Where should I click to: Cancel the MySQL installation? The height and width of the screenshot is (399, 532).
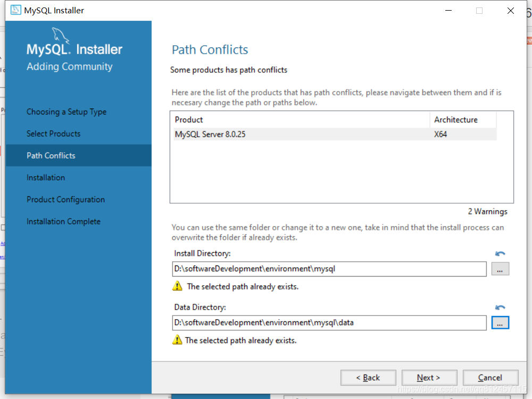pos(491,378)
